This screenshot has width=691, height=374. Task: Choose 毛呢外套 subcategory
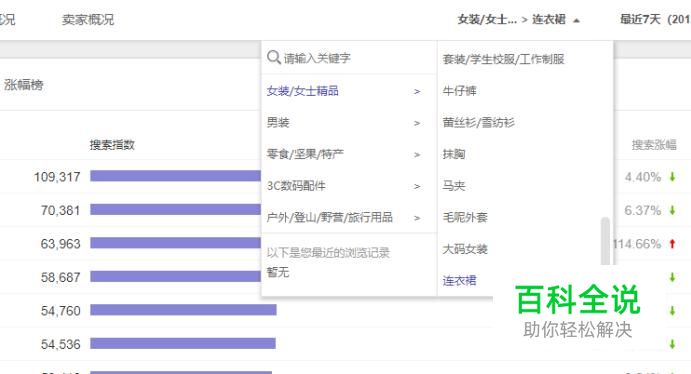click(465, 217)
